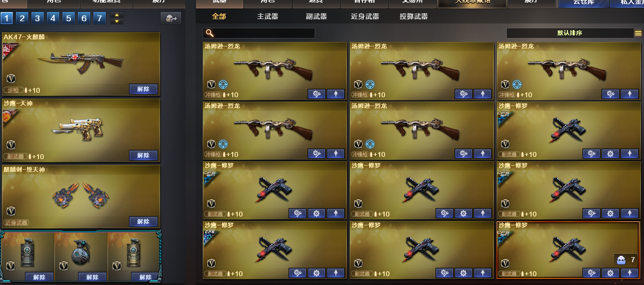
Task: Click 解除 on the AK47-火麒麟 card
Action: coord(143,89)
